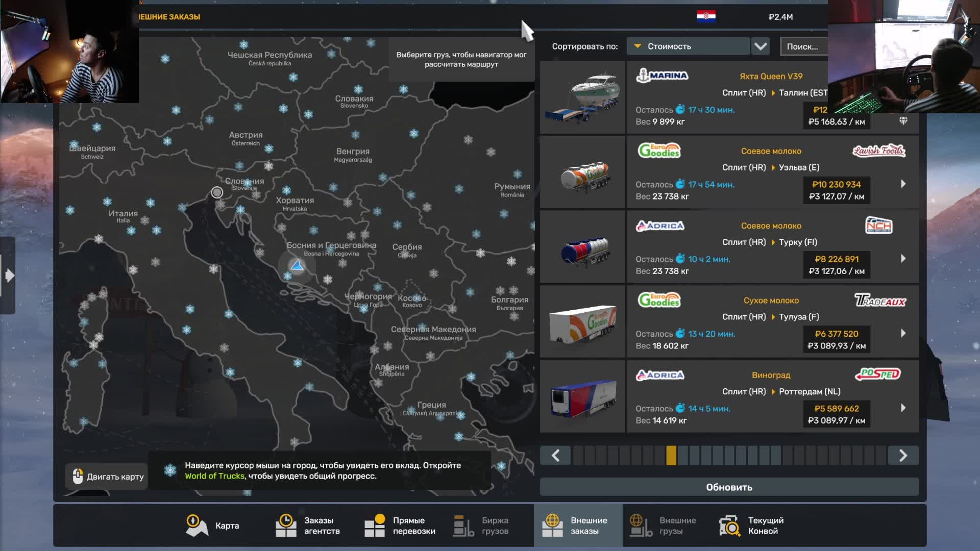Image resolution: width=980 pixels, height=551 pixels.
Task: Open Текущий Конвой camera icon
Action: point(730,525)
